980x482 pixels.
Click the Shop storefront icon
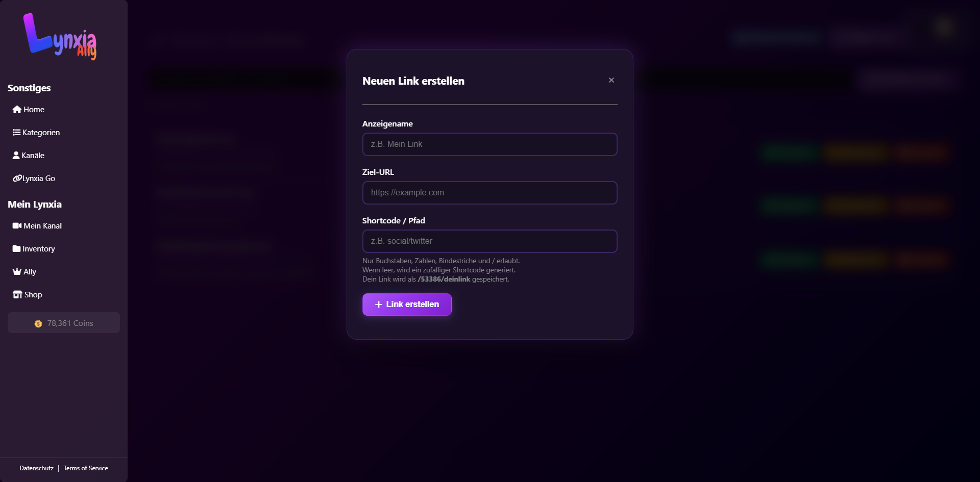(17, 295)
